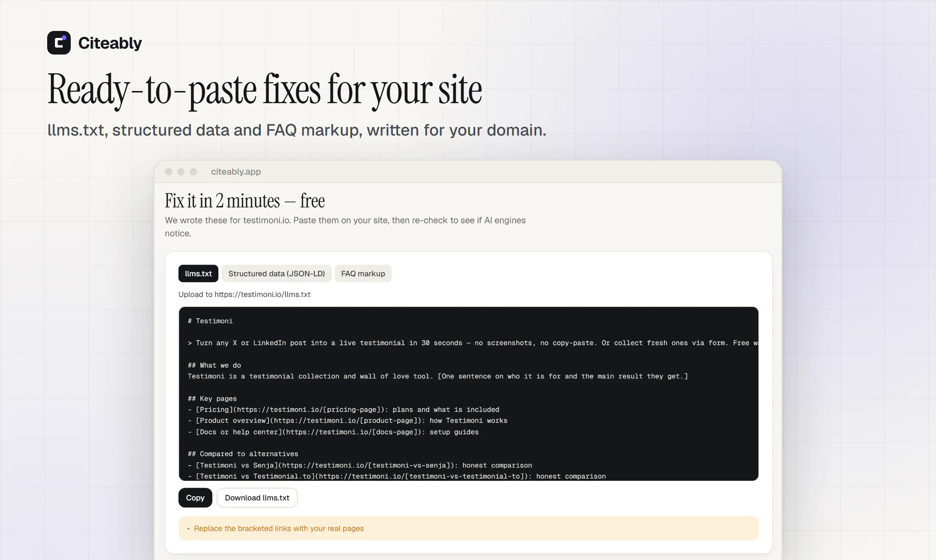Click the Testimoni vs Testimonial.to line
This screenshot has width=936, height=560.
coord(397,476)
